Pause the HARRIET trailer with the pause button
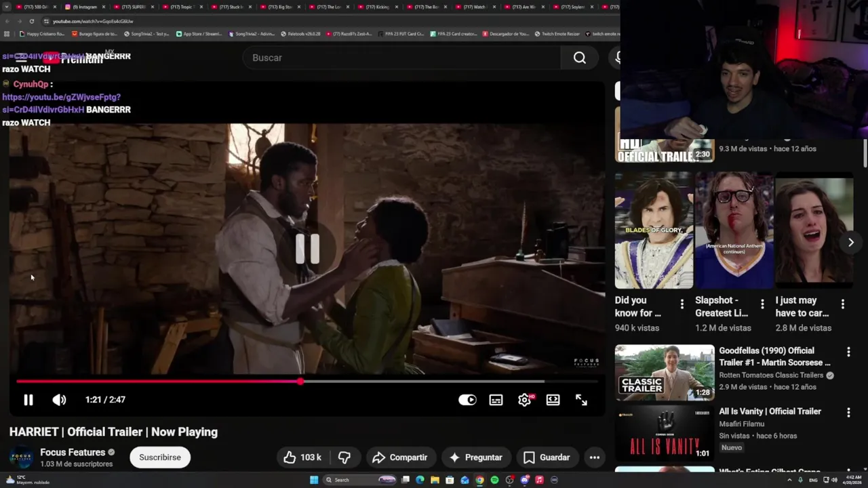Viewport: 868px width, 488px height. click(28, 400)
